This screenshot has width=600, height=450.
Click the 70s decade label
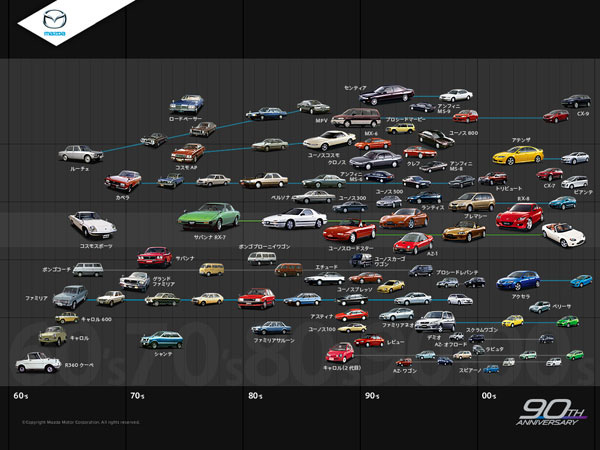pos(137,396)
